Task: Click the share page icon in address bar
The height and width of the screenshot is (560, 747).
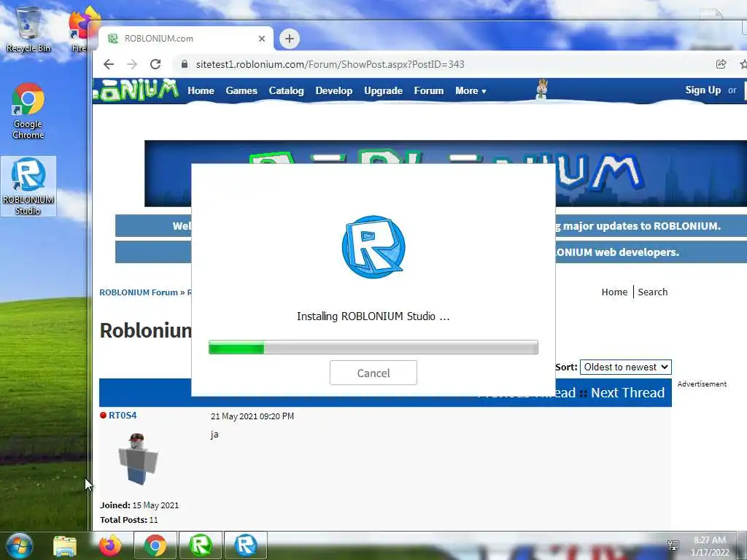Action: pos(721,64)
